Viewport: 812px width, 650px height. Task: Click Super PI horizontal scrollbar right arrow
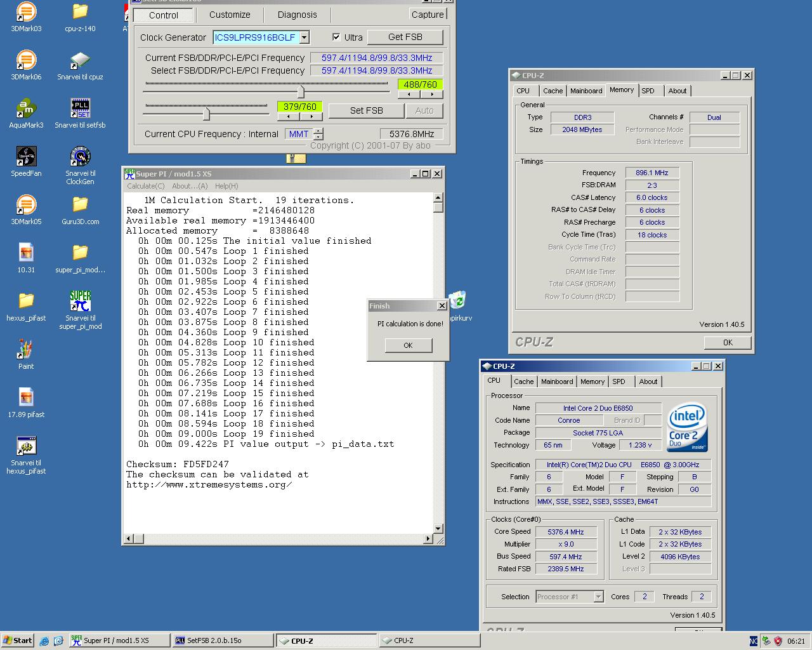pos(428,539)
